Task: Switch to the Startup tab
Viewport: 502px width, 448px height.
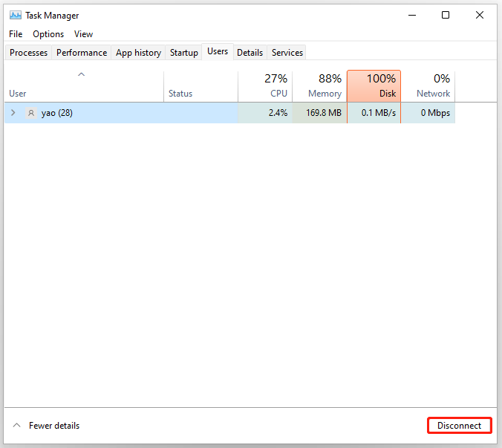Action: (183, 53)
